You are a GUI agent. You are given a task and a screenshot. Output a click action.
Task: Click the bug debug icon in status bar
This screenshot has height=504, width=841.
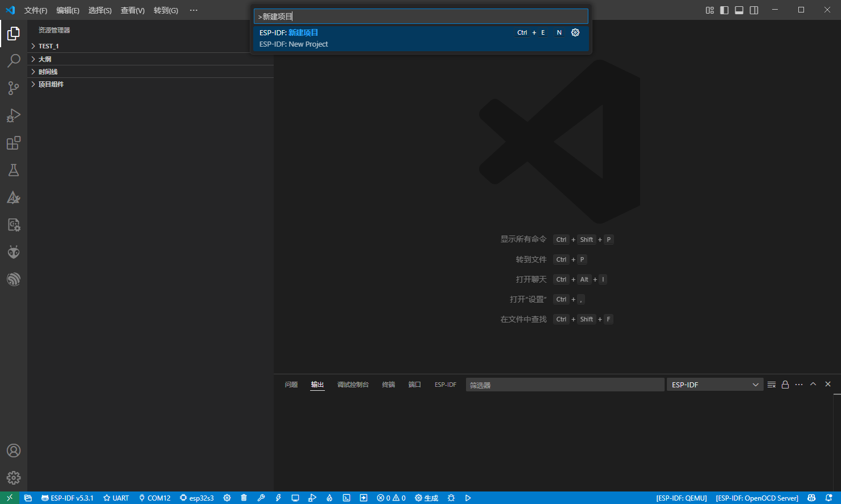click(451, 498)
